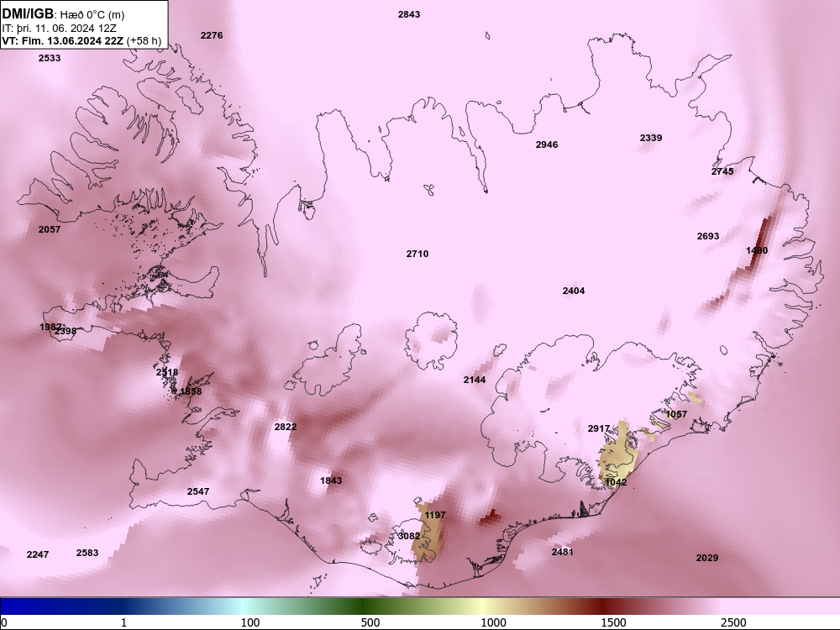Click the map title 'DMI/IGB: Hæð 0°C (m)'
The image size is (840, 630).
tap(63, 14)
